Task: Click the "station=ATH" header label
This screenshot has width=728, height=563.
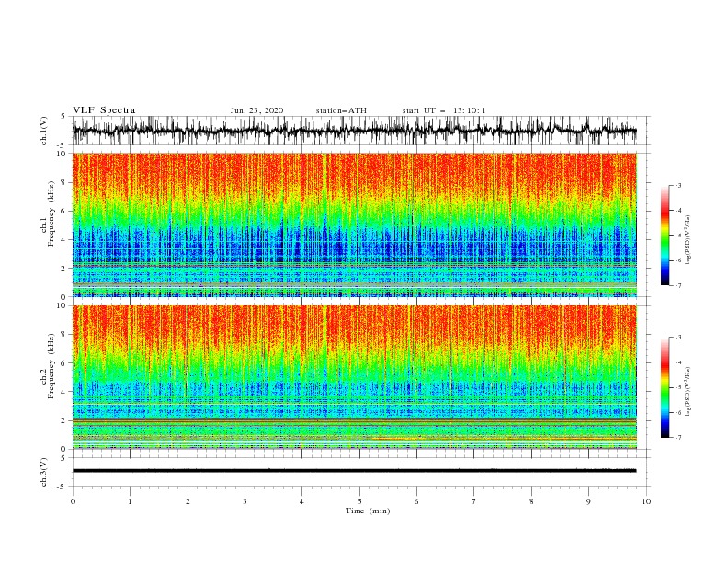Action: pyautogui.click(x=341, y=110)
